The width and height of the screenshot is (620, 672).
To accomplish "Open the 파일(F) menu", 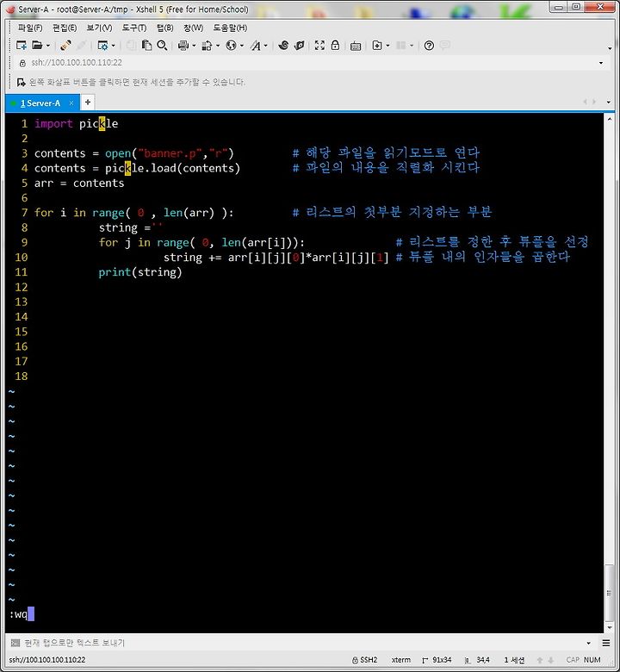I will (x=30, y=28).
